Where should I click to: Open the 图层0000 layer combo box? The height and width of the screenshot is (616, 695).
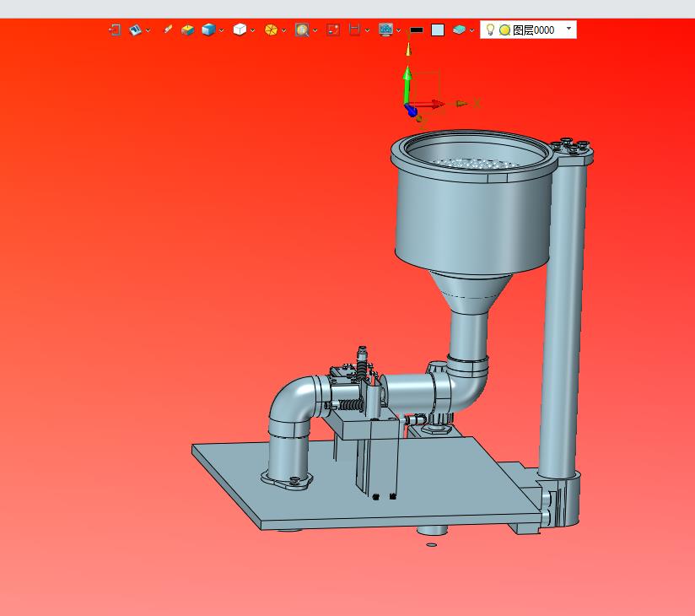tap(528, 30)
